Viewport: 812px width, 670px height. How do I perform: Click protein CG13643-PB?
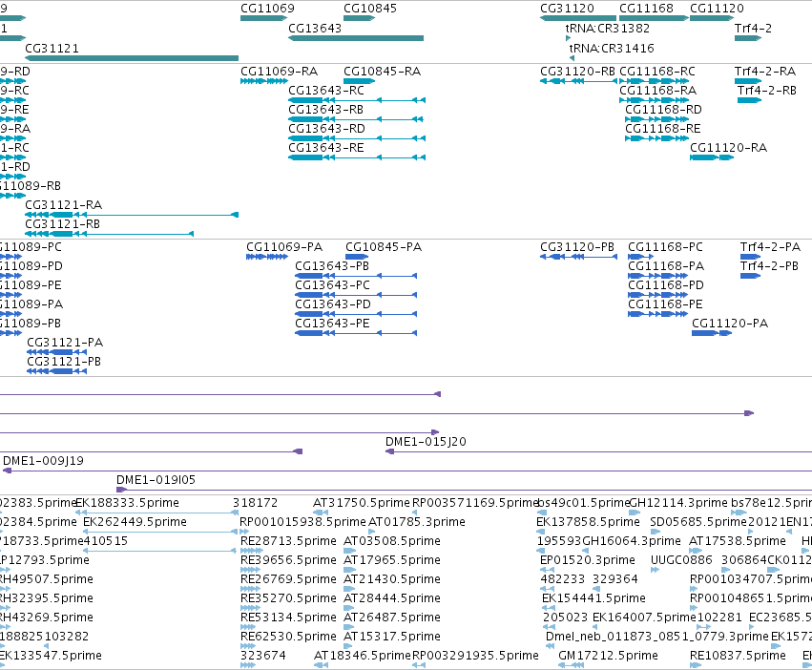click(x=332, y=266)
